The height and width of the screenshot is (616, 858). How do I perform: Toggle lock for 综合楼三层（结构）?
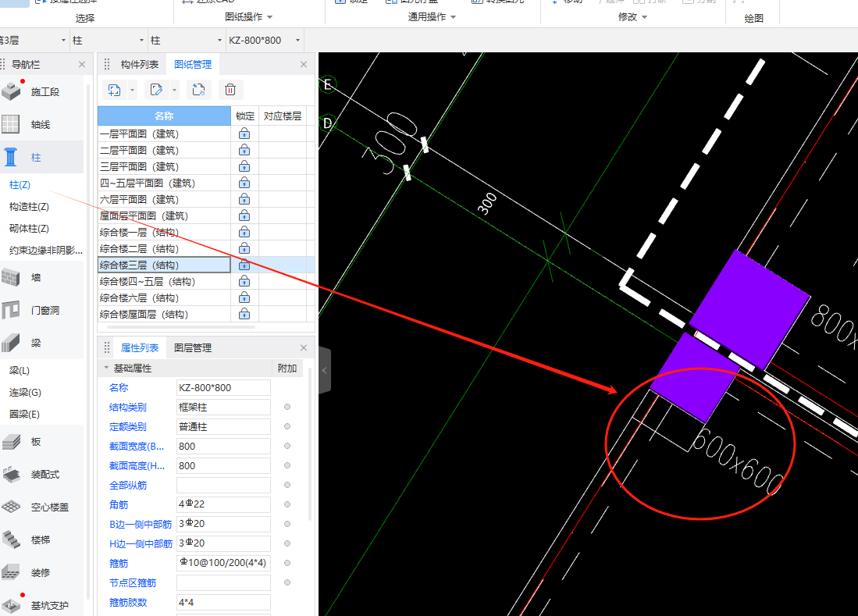tap(244, 265)
